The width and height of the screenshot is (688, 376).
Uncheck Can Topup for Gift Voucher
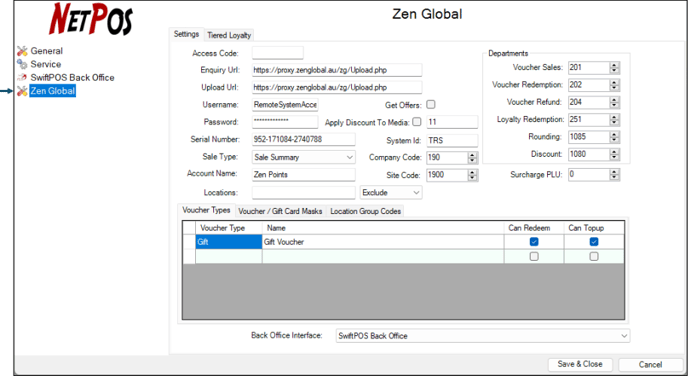[594, 242]
